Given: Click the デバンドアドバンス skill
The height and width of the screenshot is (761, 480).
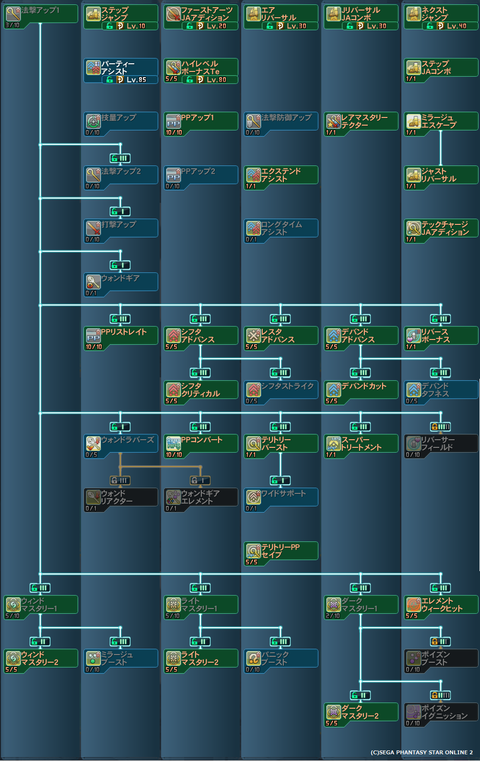Looking at the screenshot, I should (361, 339).
